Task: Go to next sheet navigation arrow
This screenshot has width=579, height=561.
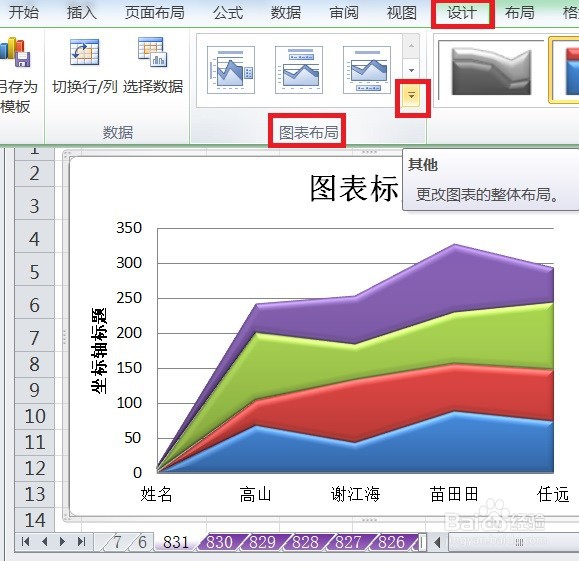Action: point(62,542)
